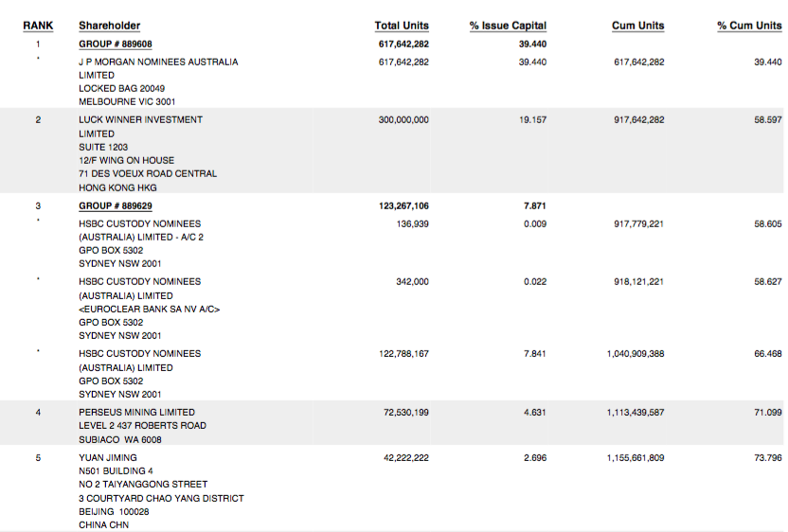Click cumulative units value 1,155,661,809
Screen dimensions: 788x532
636,458
